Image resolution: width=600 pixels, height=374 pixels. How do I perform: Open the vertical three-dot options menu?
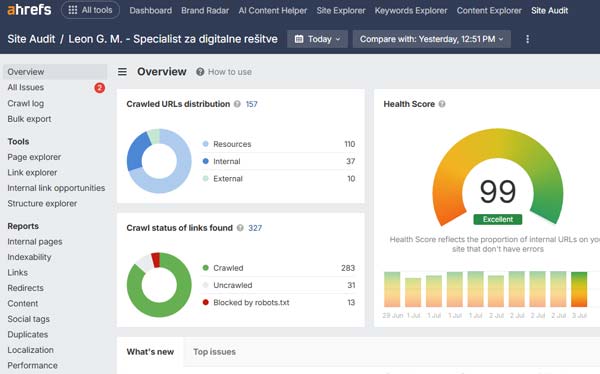527,39
